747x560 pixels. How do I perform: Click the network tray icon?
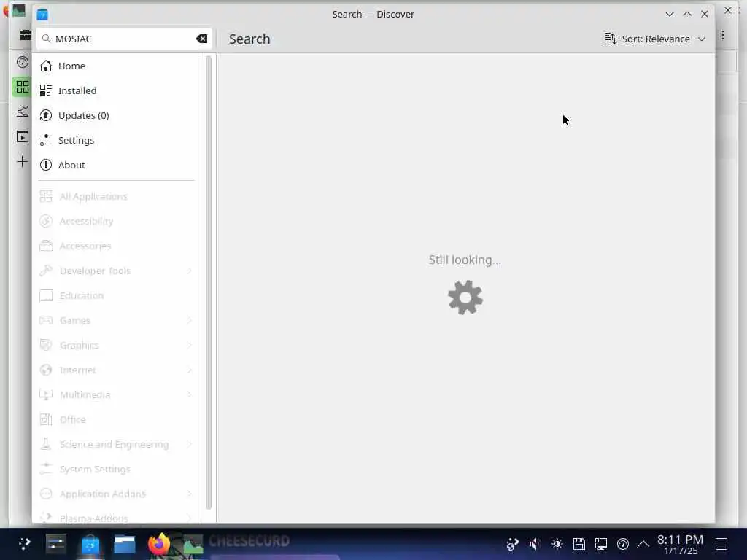coord(601,544)
